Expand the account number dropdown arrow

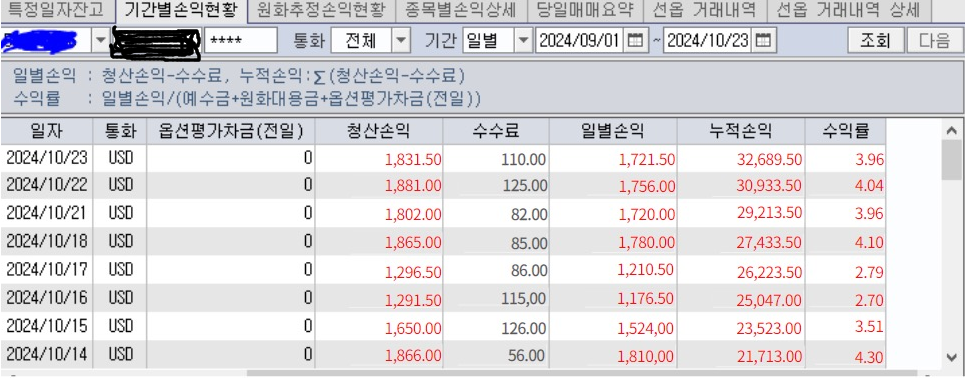click(100, 41)
